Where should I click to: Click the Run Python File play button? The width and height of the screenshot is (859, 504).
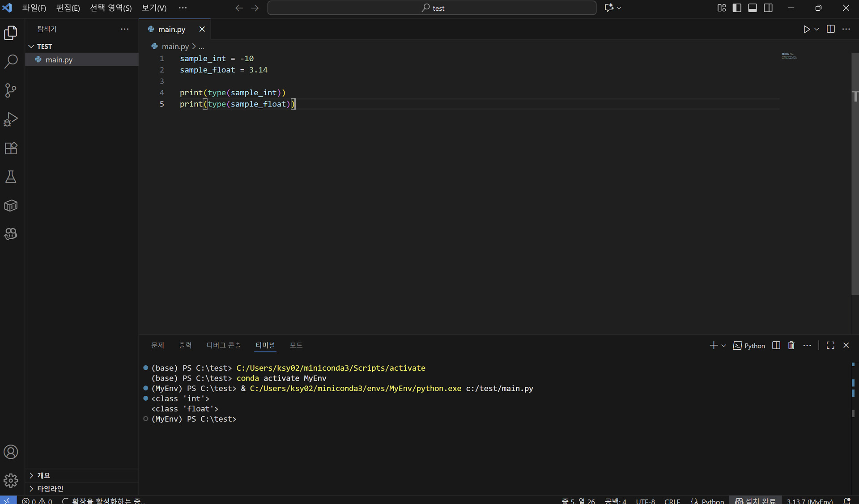point(806,29)
